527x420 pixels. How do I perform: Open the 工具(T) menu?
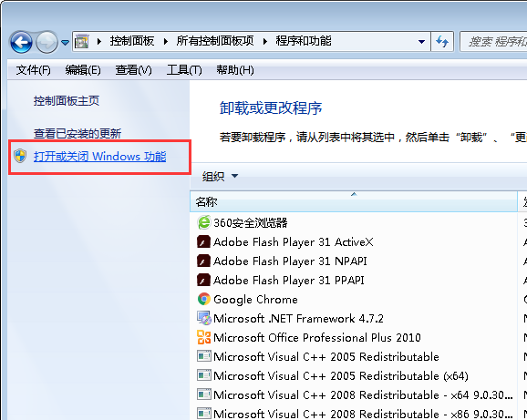click(184, 70)
